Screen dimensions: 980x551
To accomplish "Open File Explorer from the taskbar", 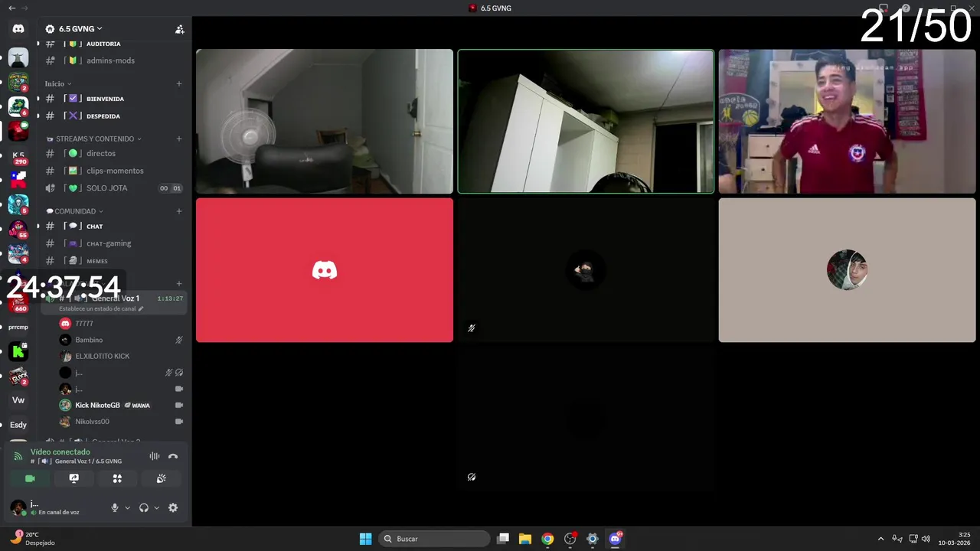I will [x=525, y=539].
